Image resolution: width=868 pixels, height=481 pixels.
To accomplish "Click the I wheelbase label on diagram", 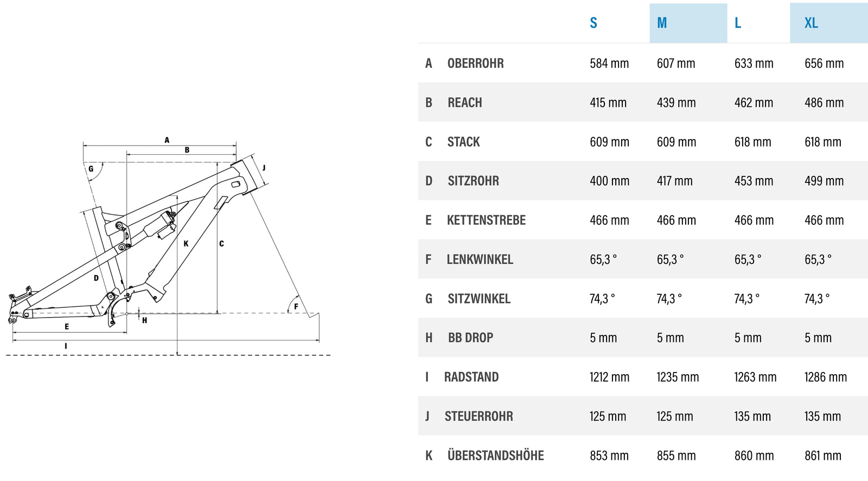I will coord(66,346).
